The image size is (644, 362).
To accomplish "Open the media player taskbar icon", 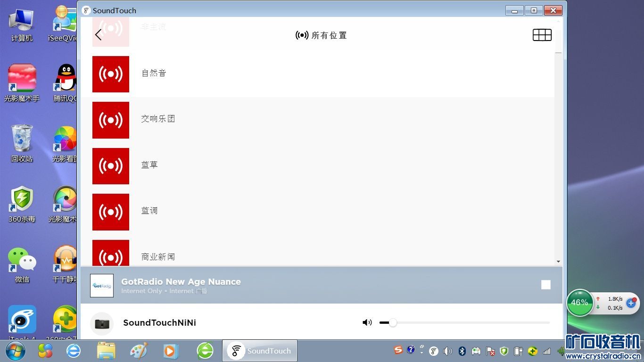I will click(171, 351).
